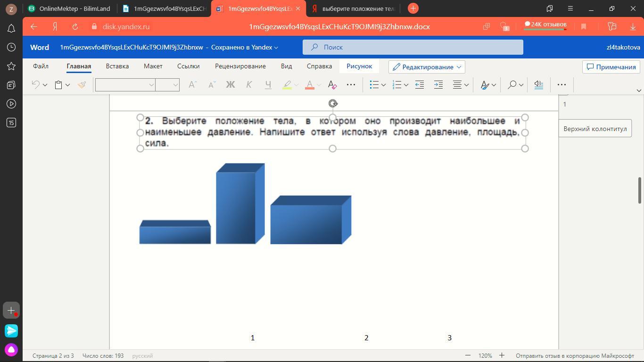
Task: Open the video play sidebar icon
Action: click(x=11, y=104)
